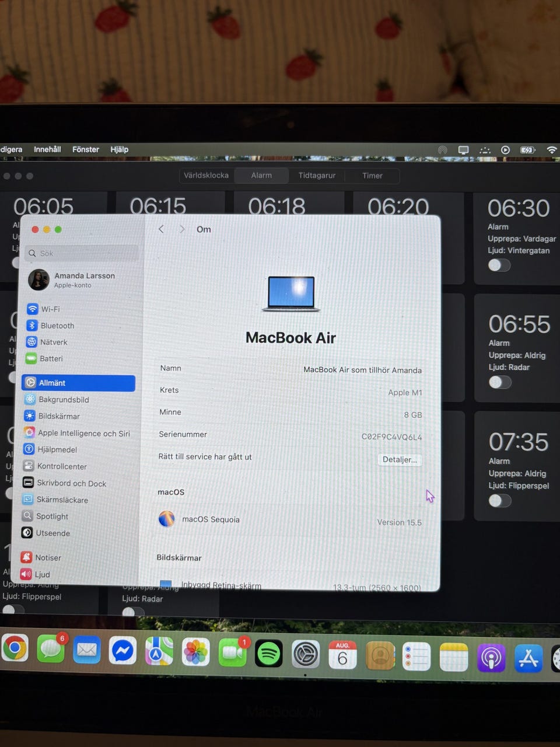Click the MacBook Air laptop image

(291, 294)
